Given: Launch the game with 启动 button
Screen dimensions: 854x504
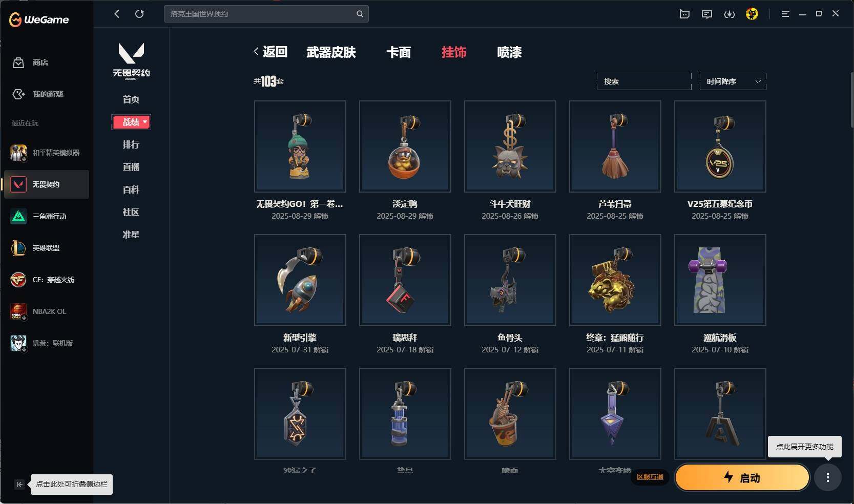Looking at the screenshot, I should pyautogui.click(x=742, y=477).
